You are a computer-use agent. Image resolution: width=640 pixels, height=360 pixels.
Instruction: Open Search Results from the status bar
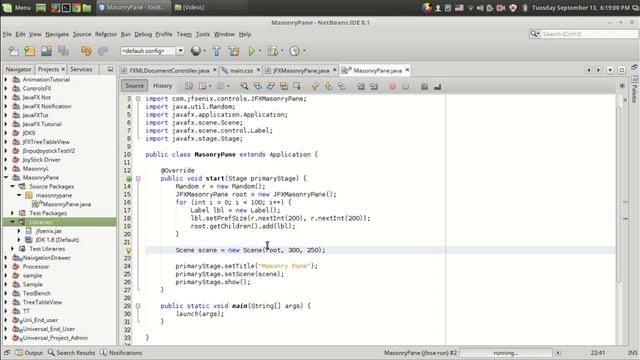71,353
